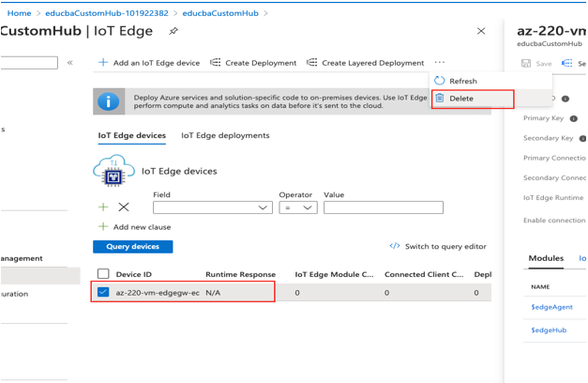Viewport: 588px width, 383px height.
Task: Open the Field dropdown
Action: [x=213, y=207]
